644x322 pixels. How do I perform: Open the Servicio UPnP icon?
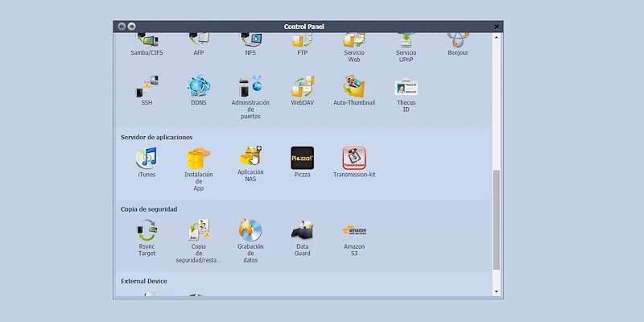406,41
